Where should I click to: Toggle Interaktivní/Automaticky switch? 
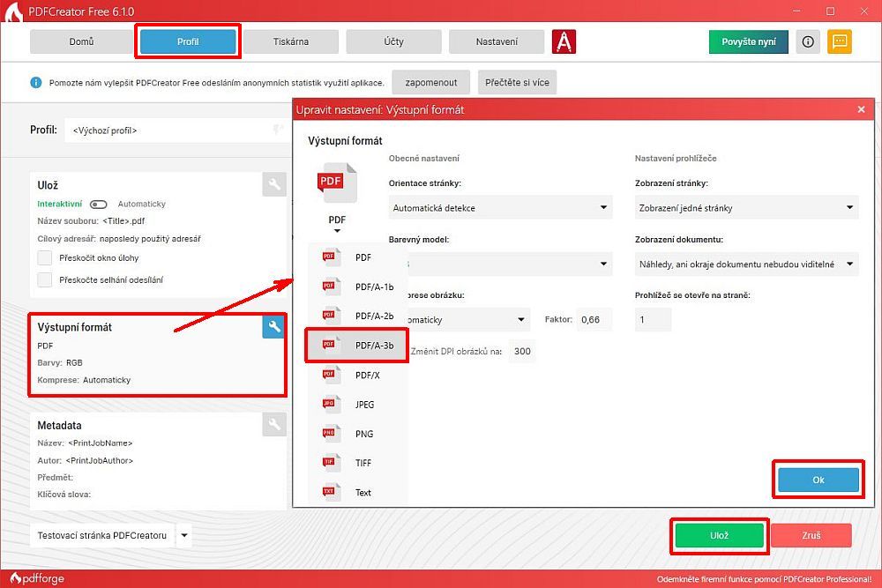[x=99, y=204]
